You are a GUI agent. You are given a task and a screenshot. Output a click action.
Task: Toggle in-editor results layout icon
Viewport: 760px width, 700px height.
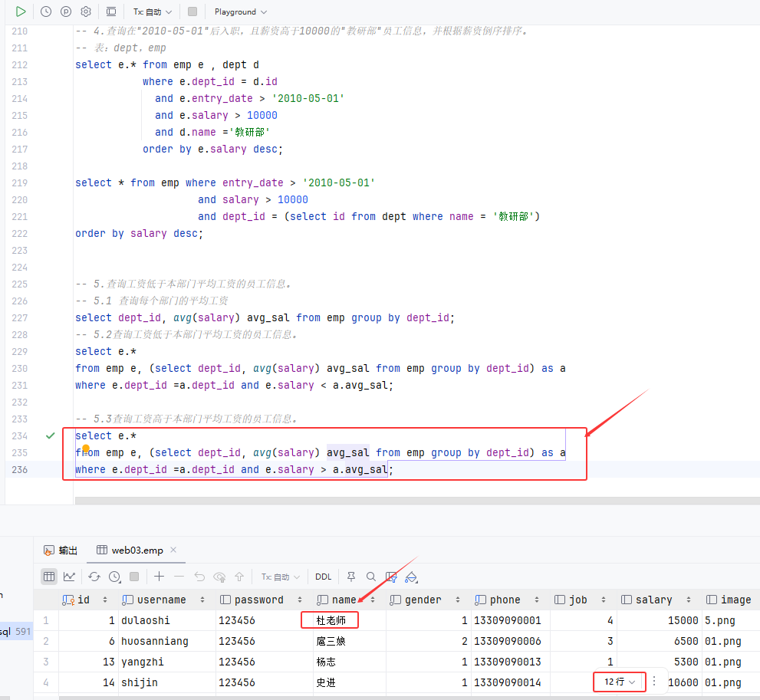(111, 12)
